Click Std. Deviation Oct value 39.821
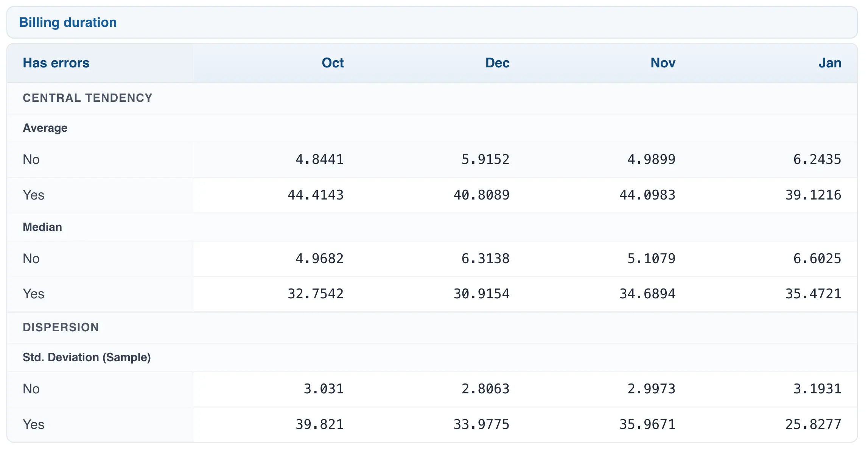 pos(320,424)
